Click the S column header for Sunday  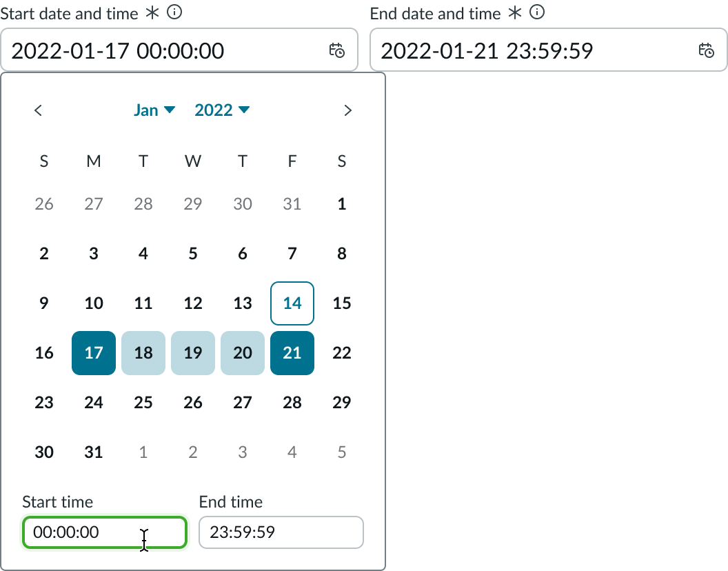pyautogui.click(x=44, y=161)
